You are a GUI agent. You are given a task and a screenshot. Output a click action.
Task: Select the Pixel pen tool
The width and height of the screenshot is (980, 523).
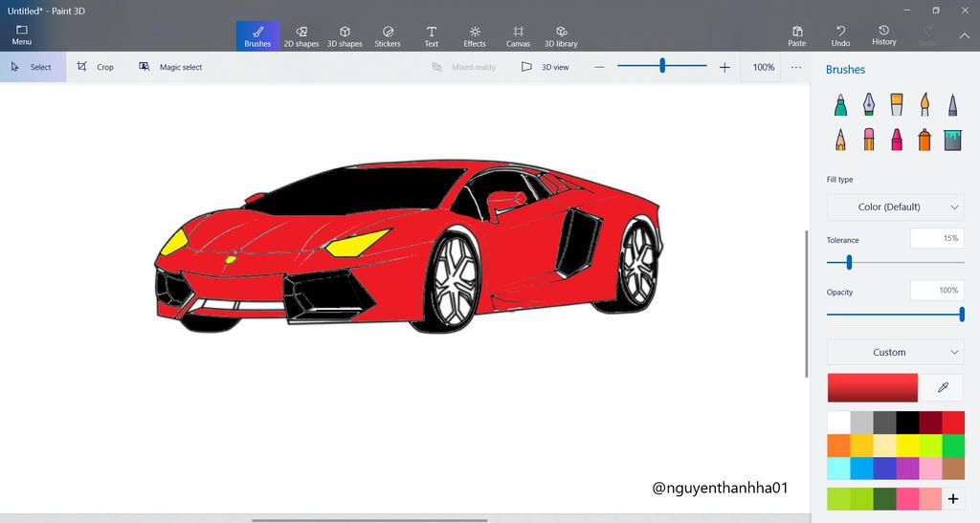tap(952, 105)
